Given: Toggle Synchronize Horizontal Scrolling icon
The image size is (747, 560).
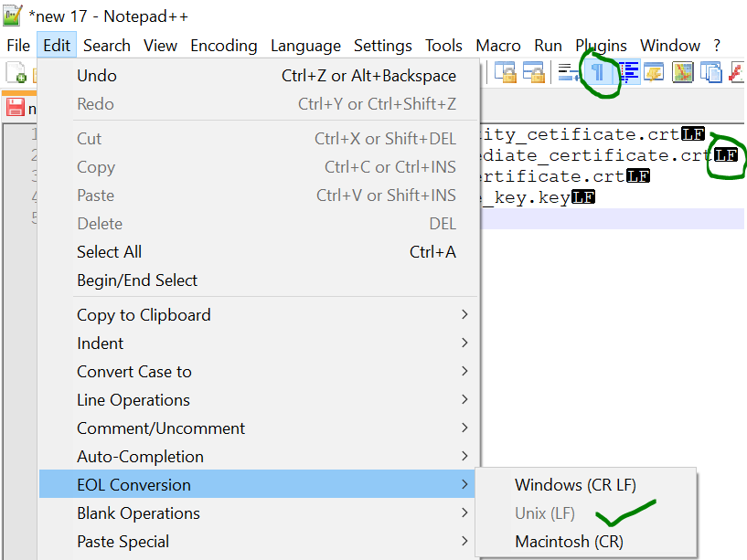Looking at the screenshot, I should click(x=534, y=73).
